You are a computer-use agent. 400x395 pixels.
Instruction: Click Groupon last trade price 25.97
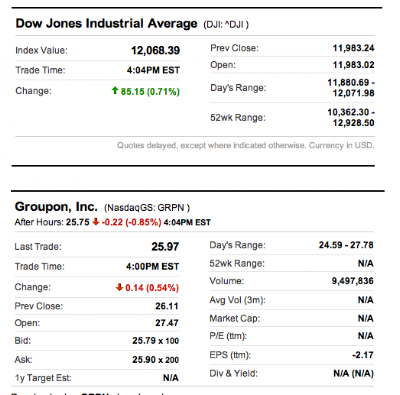165,247
